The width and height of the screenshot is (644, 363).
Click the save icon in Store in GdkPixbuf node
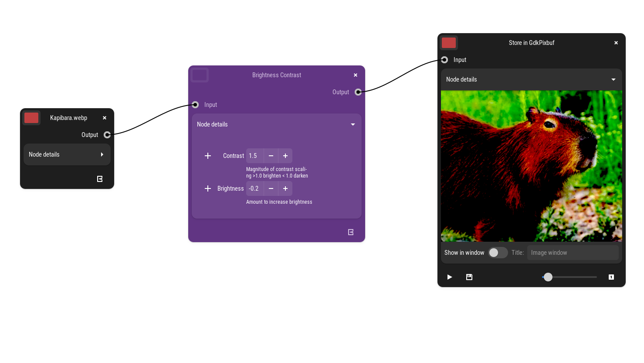[469, 277]
